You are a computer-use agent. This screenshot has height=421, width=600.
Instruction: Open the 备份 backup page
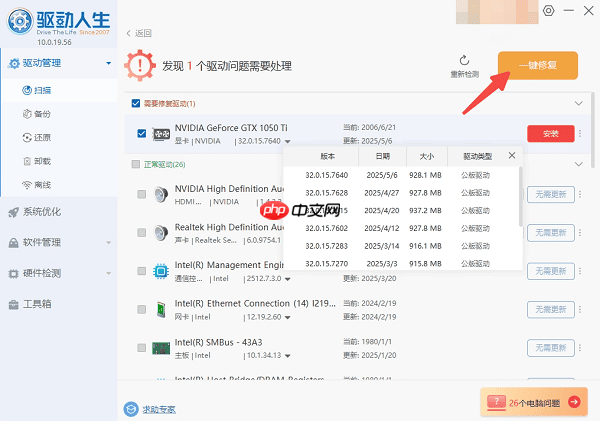37,114
